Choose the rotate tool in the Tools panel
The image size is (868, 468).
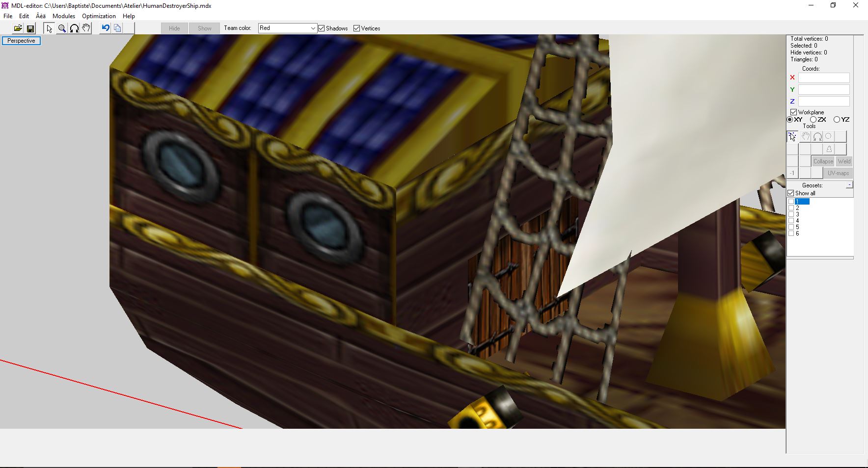pos(817,136)
